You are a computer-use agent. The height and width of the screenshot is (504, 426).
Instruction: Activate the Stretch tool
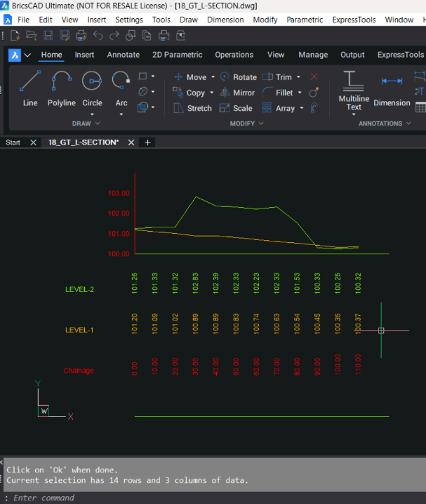(192, 108)
